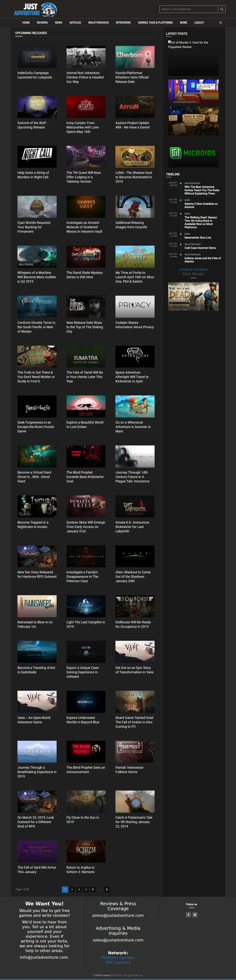Open the Schizm thumbnail image

coord(86,851)
